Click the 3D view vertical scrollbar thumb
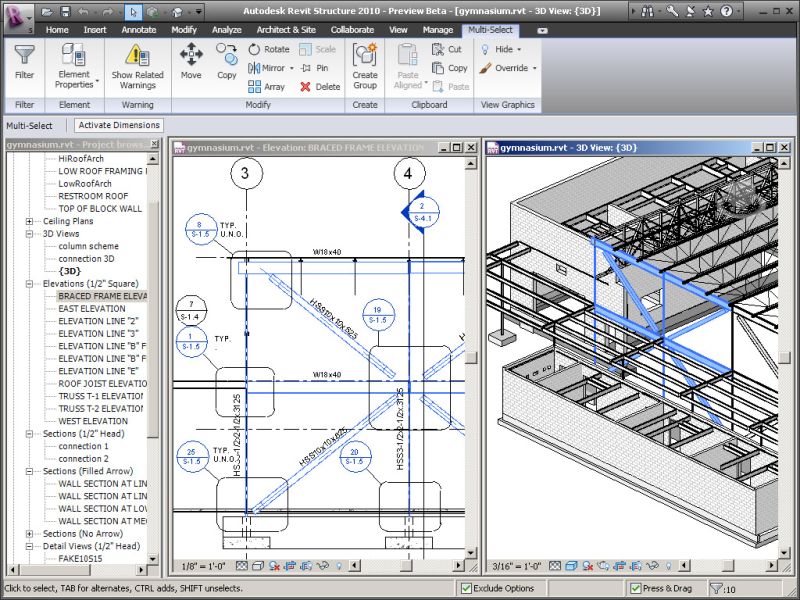The image size is (800, 600). point(784,358)
